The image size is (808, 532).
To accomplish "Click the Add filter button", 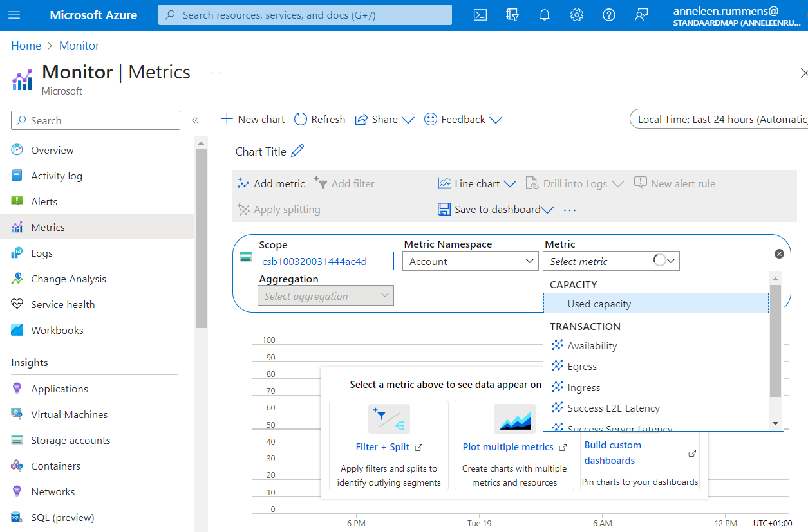I will [x=344, y=183].
